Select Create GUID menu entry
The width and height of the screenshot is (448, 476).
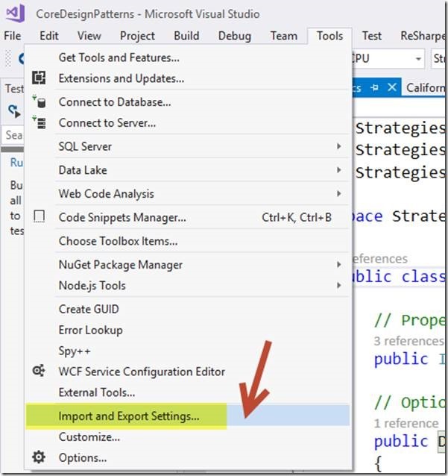click(89, 309)
